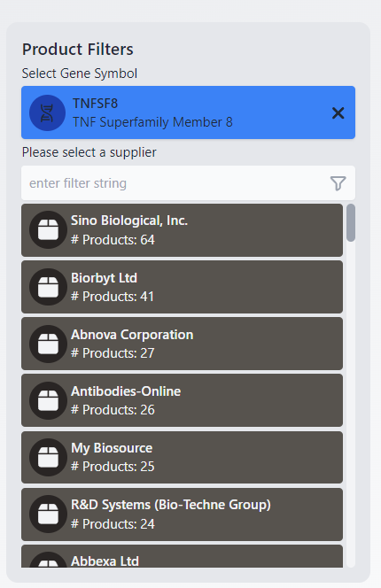Screen dimensions: 381x588
Task: Click the box icon for Sino Biological
Action: tap(48, 230)
